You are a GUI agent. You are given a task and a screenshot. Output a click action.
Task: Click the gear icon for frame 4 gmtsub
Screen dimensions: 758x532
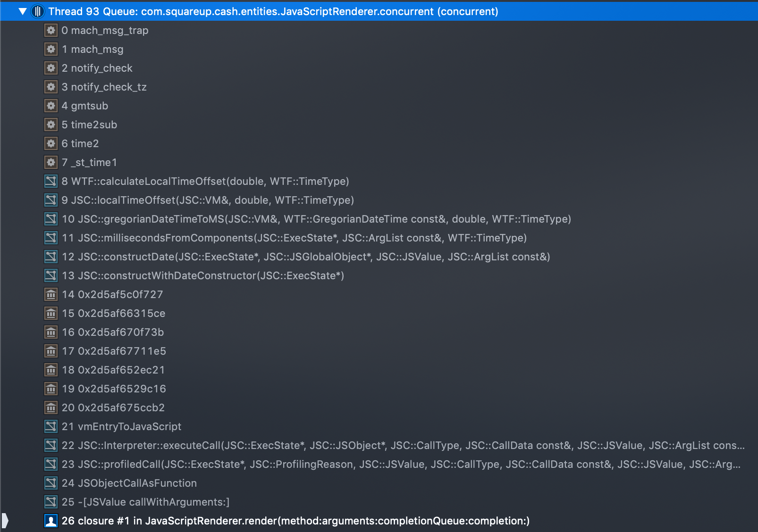tap(51, 106)
